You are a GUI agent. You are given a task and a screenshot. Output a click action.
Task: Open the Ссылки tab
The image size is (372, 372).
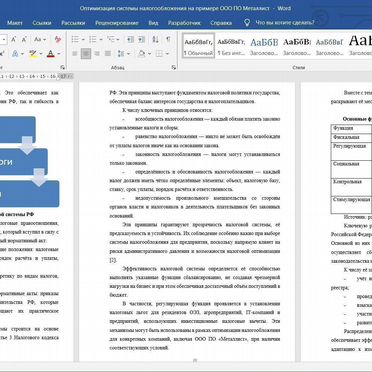tap(42, 23)
